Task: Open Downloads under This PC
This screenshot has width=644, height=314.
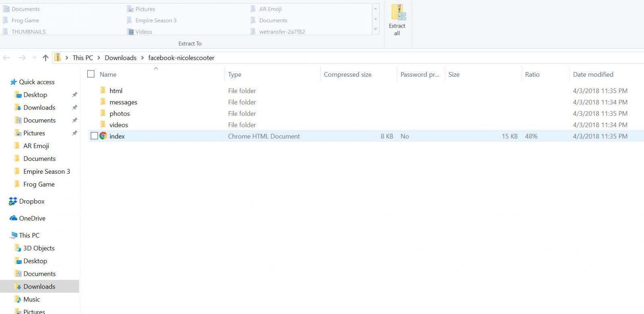Action: (x=39, y=287)
